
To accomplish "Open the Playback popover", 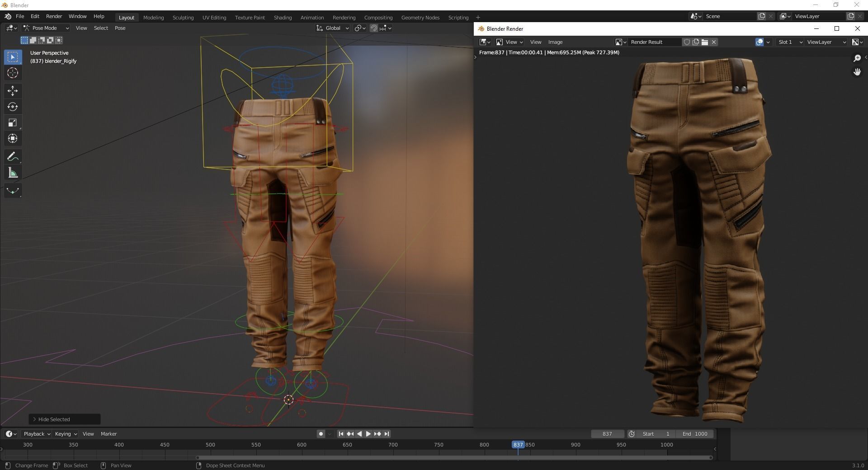I will coord(37,434).
